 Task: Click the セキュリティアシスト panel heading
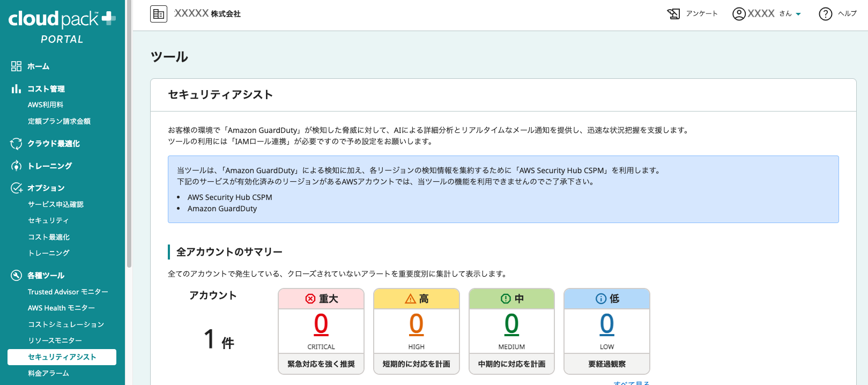pos(220,95)
